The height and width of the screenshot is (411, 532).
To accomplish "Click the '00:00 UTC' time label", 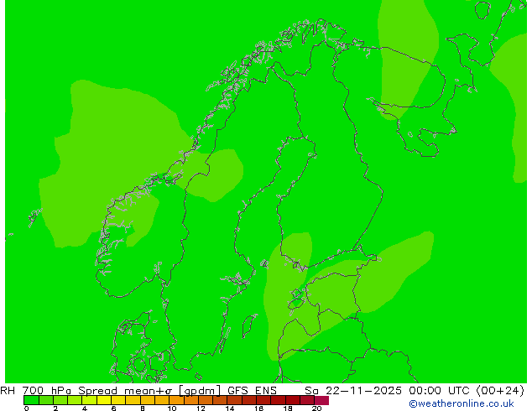I will click(x=441, y=391).
